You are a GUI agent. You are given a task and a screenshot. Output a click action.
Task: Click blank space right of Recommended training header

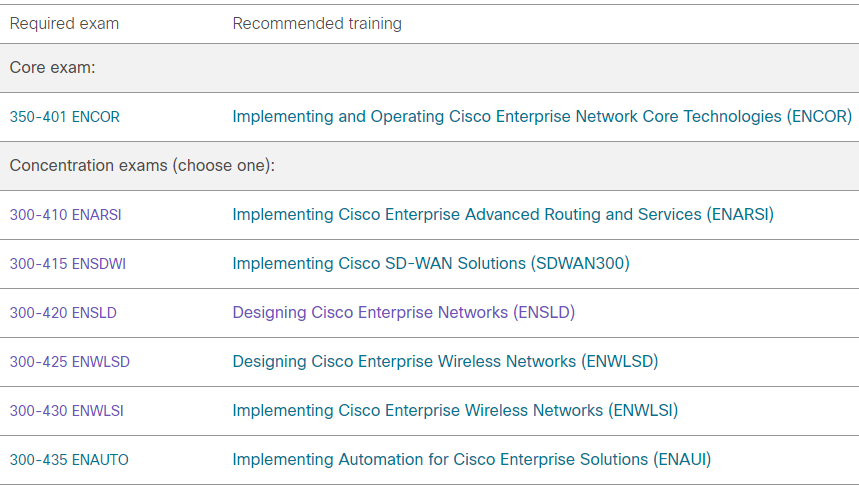pyautogui.click(x=630, y=24)
